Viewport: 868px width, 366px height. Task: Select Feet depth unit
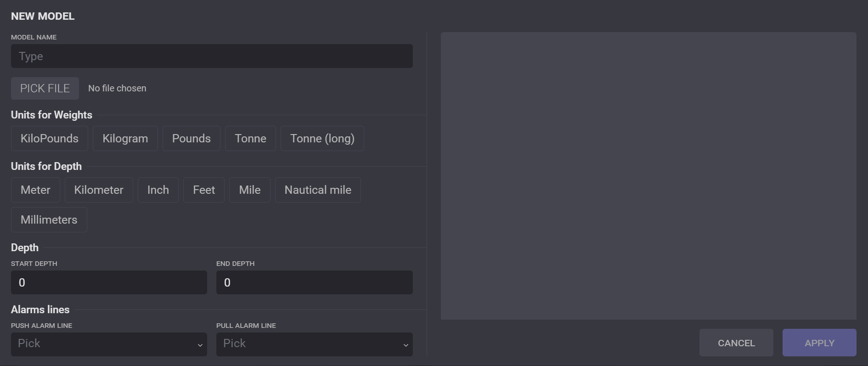coord(204,190)
